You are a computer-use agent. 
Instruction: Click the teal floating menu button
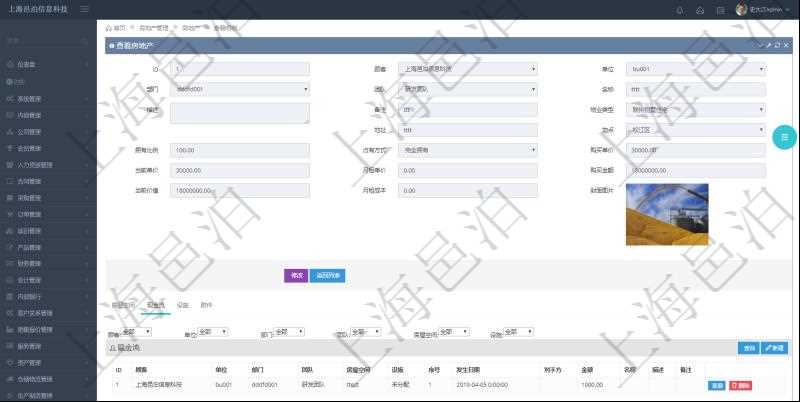[785, 136]
